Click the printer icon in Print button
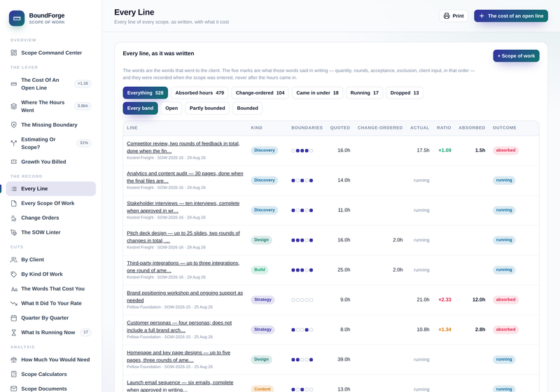Screen dimensions: 560x392 [447, 16]
